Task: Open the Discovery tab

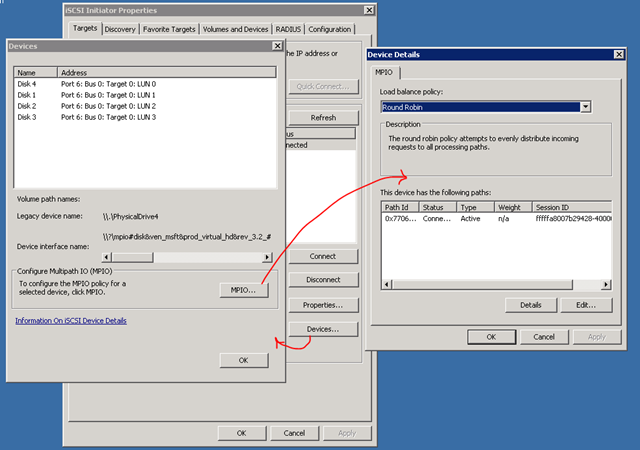Action: click(120, 29)
